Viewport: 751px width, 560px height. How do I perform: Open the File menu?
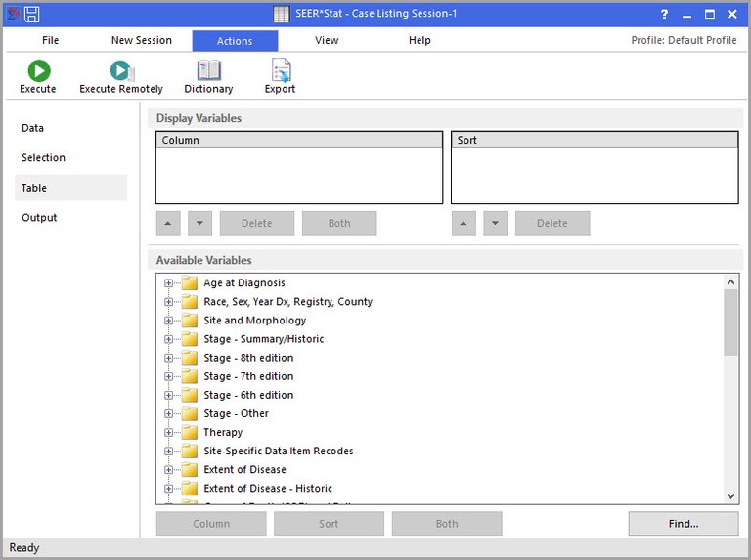[50, 41]
